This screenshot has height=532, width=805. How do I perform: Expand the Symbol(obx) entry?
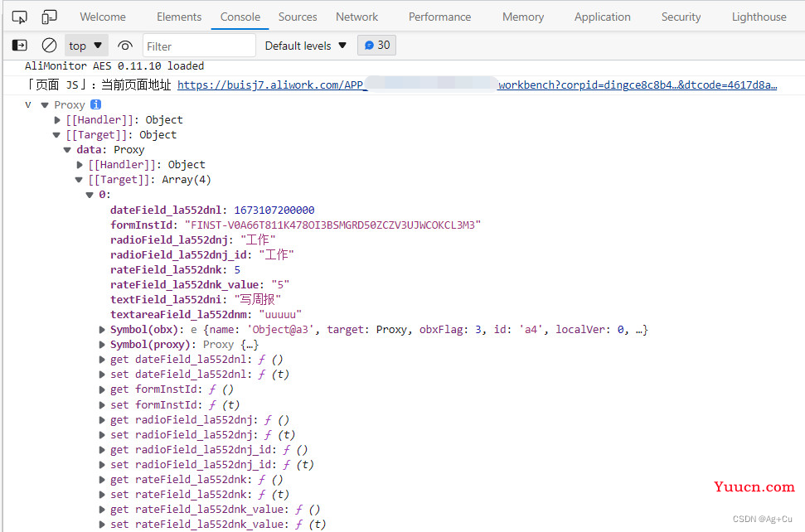(102, 330)
